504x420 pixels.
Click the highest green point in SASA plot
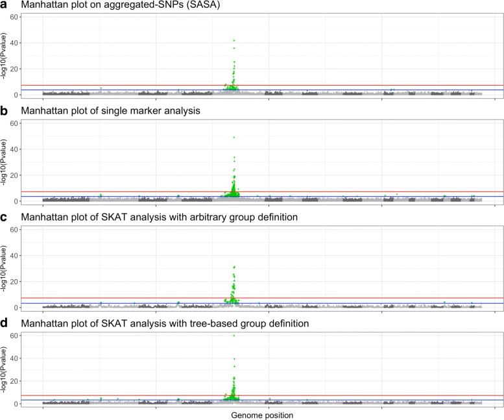coord(234,41)
